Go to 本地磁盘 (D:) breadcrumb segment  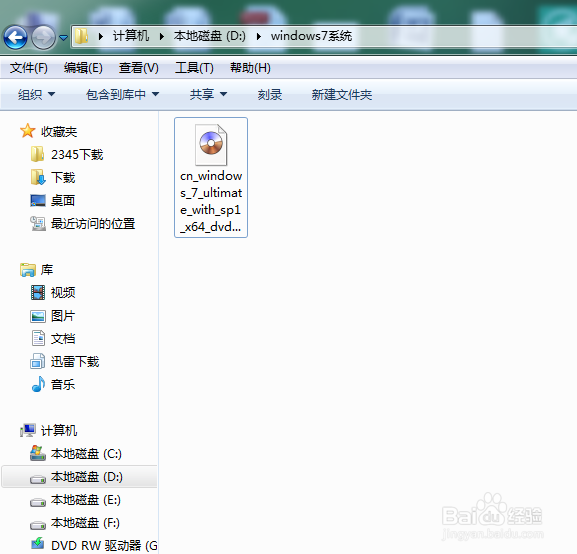click(x=209, y=36)
